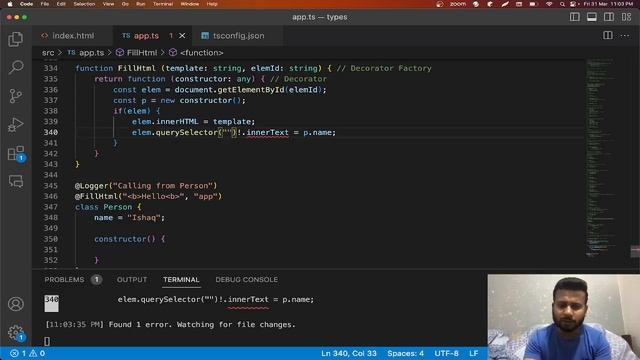Viewport: 640px width, 360px height.
Task: Click battery icon in menu bar
Action: [x=533, y=4]
